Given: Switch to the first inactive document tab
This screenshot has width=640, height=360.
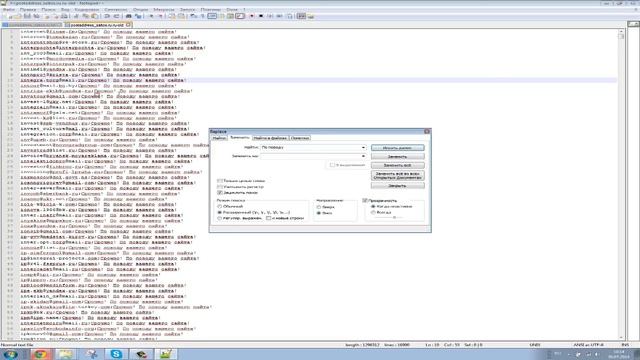Looking at the screenshot, I should [32, 25].
